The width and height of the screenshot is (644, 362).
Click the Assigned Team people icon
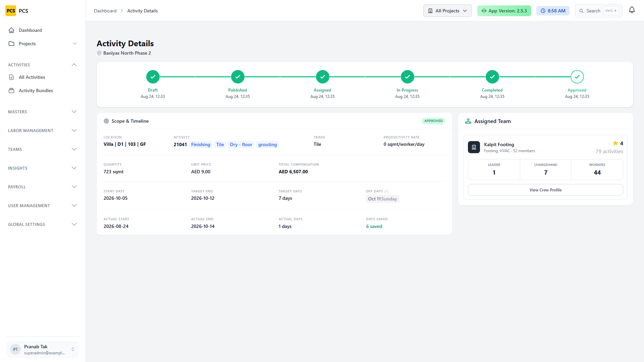[468, 121]
